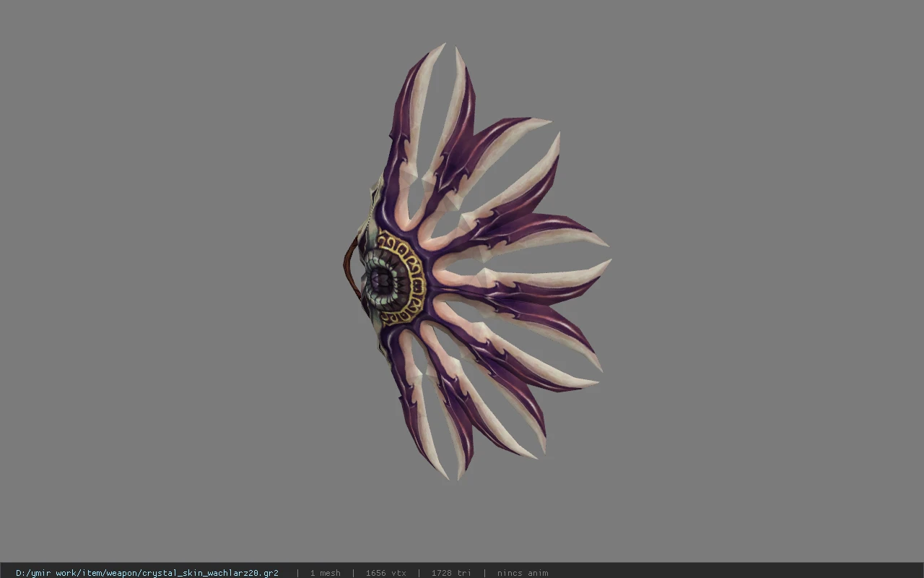This screenshot has width=924, height=578.
Task: Click the file path crystal_skin_wachlarz20.gr2 in status bar
Action: pyautogui.click(x=147, y=573)
